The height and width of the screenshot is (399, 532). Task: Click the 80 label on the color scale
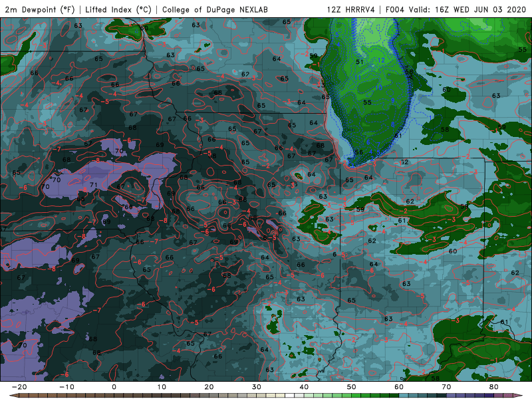coord(494,387)
